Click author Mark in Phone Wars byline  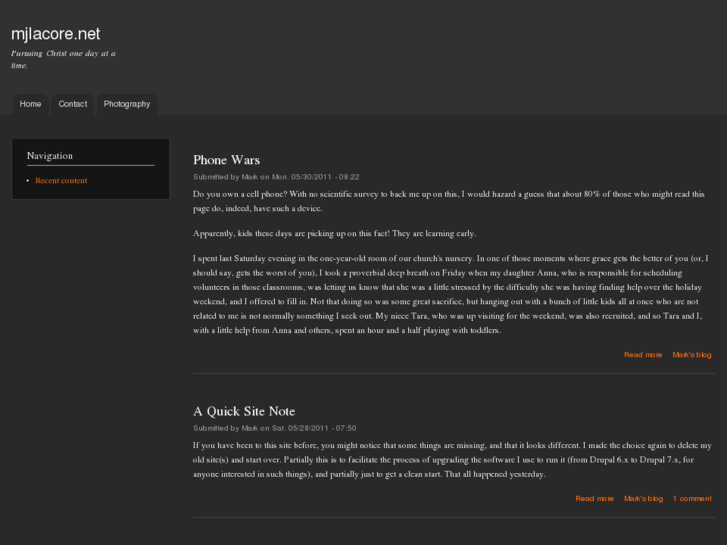click(250, 177)
